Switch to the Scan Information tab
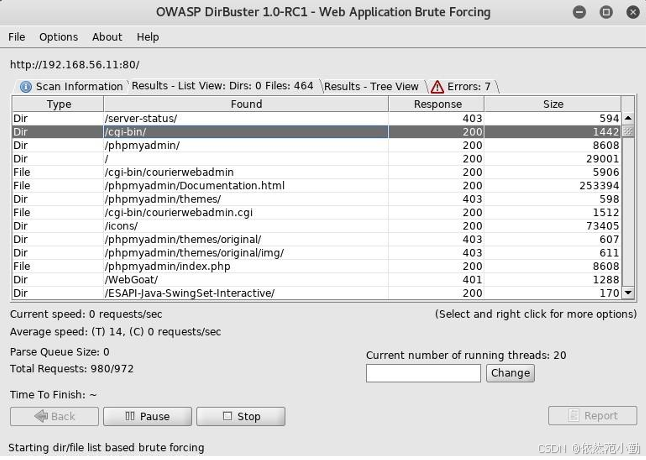This screenshot has height=460, width=646. pos(72,86)
